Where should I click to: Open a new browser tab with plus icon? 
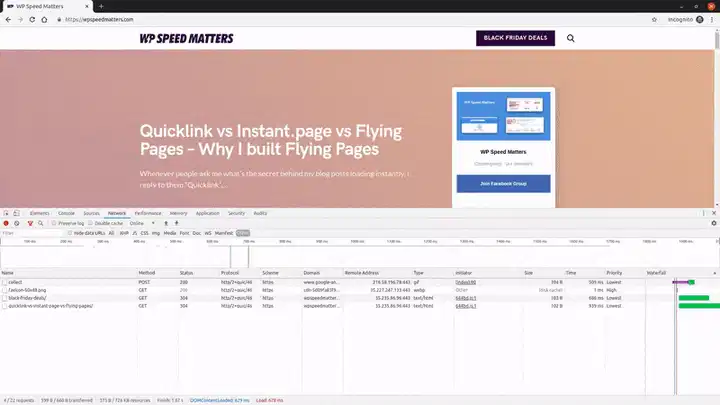[101, 6]
